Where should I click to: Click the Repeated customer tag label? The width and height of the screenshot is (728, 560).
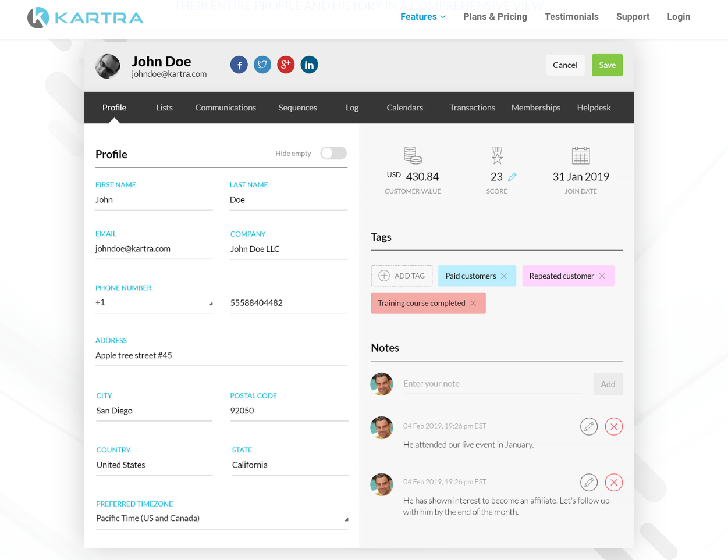[562, 276]
